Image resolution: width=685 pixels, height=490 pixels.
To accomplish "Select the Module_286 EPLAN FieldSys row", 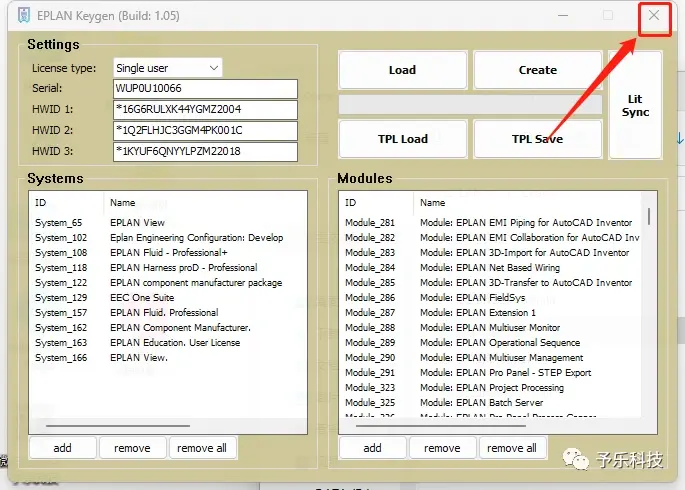I will coord(490,297).
